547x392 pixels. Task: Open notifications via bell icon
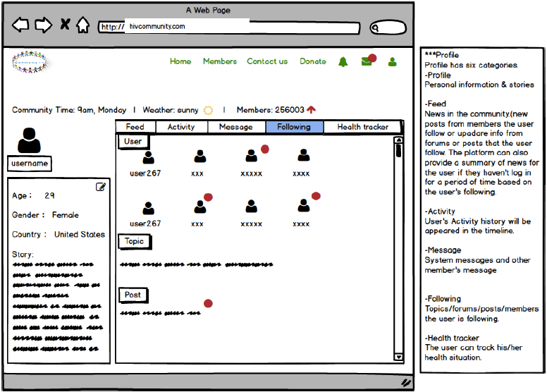[343, 62]
